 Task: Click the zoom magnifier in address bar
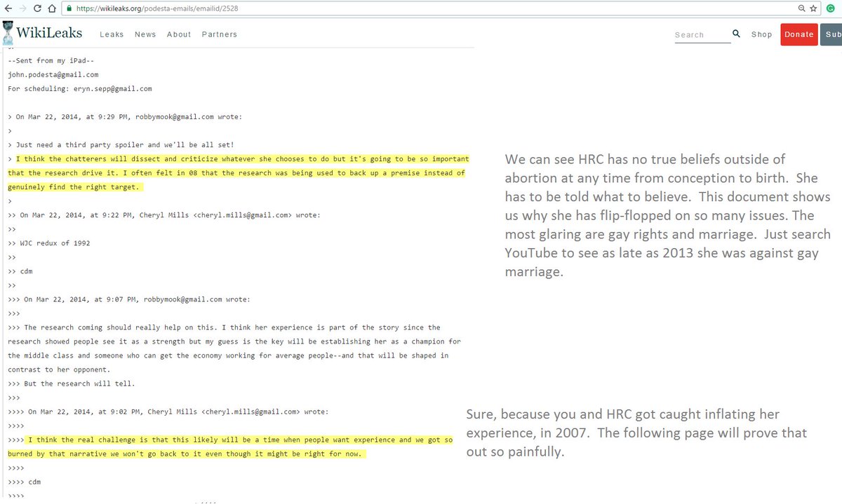point(801,8)
